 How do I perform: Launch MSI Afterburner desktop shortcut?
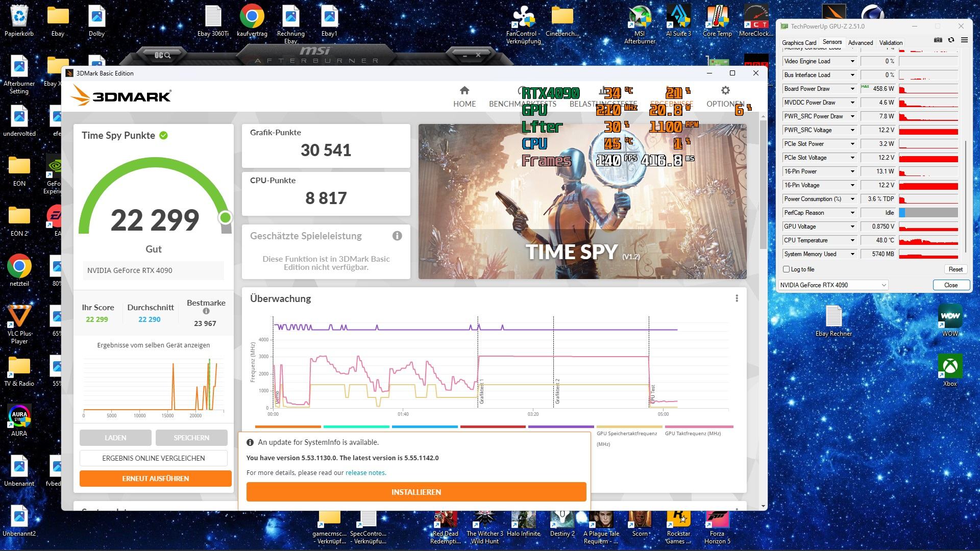coord(640,24)
